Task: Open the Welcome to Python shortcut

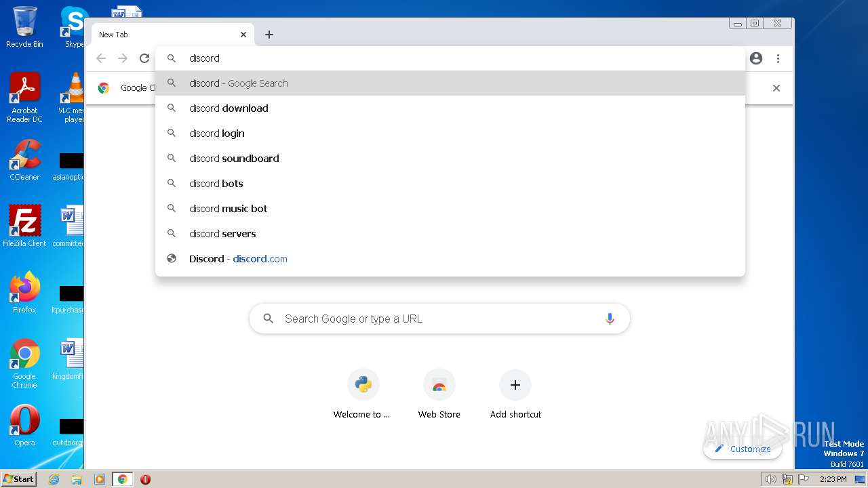Action: click(x=363, y=395)
